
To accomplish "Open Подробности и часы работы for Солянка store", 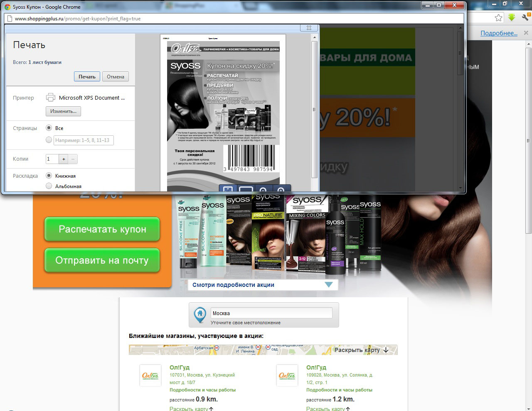I will pos(339,390).
